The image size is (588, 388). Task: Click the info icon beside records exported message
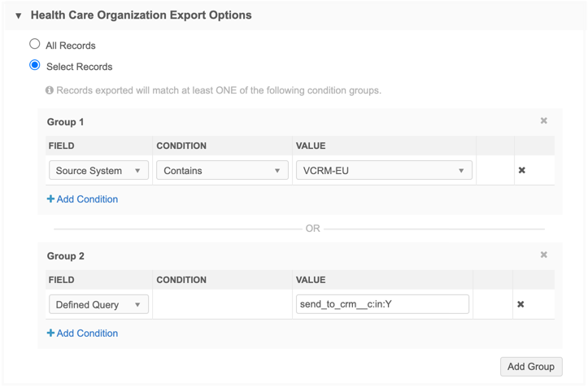(x=50, y=90)
